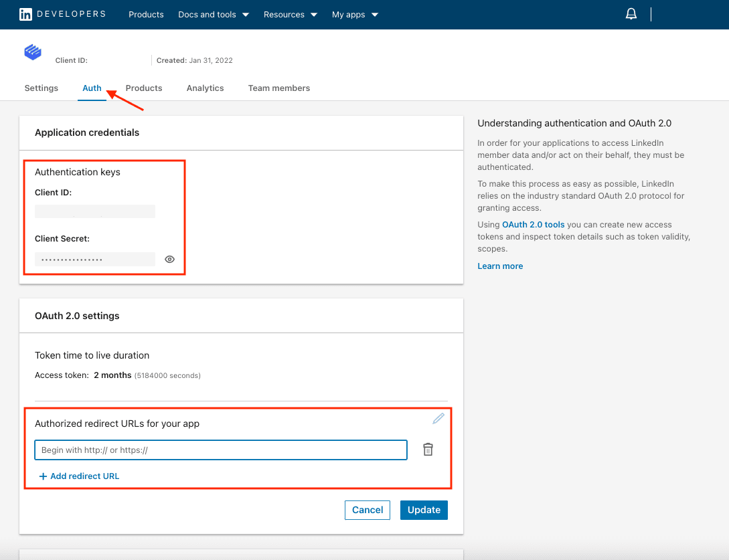Delete the redirect URL with the trash icon
729x560 pixels.
tap(428, 450)
